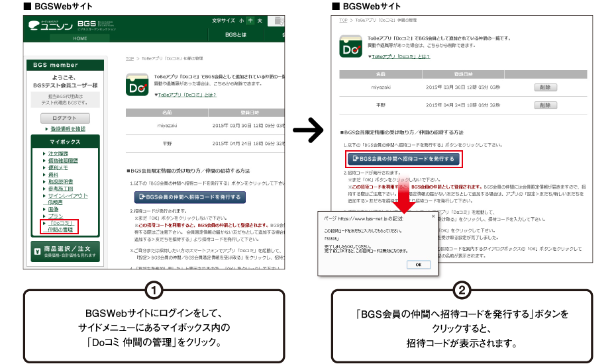Image resolution: width=616 pixels, height=364 pixels.
Task: Set text size to 大
Action: click(260, 21)
